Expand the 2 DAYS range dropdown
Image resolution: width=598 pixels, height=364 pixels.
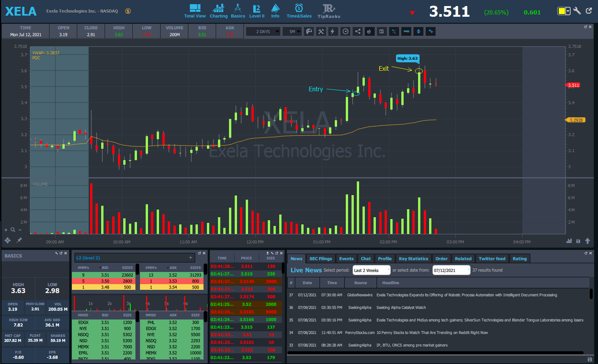(x=263, y=32)
